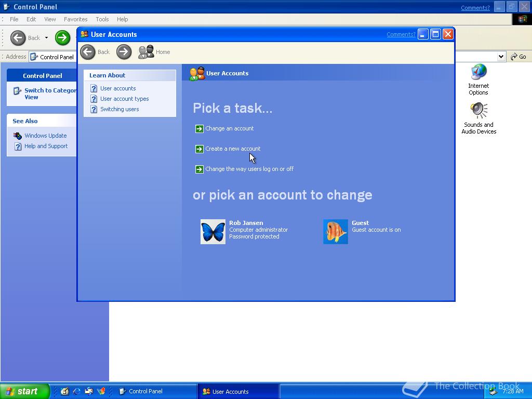Click Change an account task link
Image resolution: width=532 pixels, height=399 pixels.
(229, 129)
